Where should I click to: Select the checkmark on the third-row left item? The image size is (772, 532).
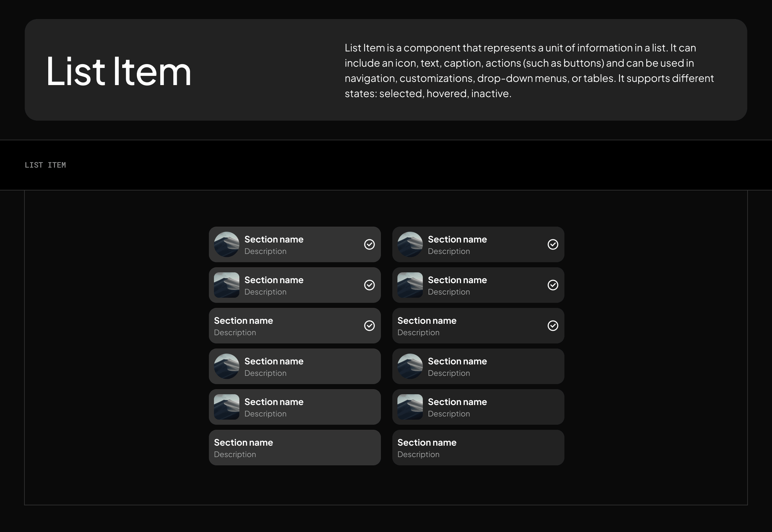(x=369, y=326)
